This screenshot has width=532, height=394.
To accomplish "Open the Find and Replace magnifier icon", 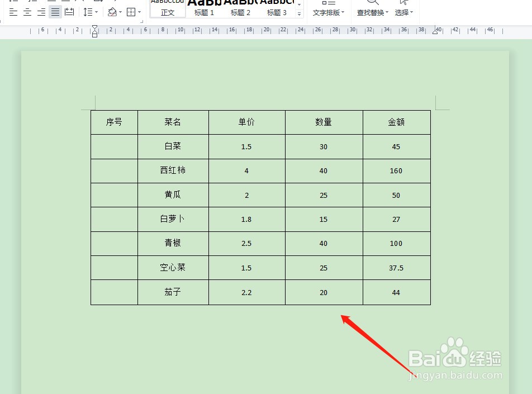I will tap(372, 3).
